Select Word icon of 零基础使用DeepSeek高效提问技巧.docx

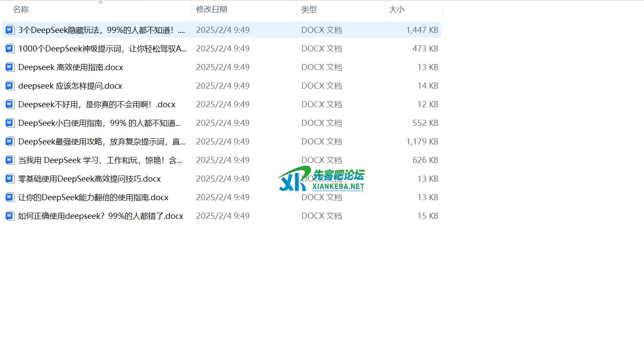pyautogui.click(x=10, y=179)
